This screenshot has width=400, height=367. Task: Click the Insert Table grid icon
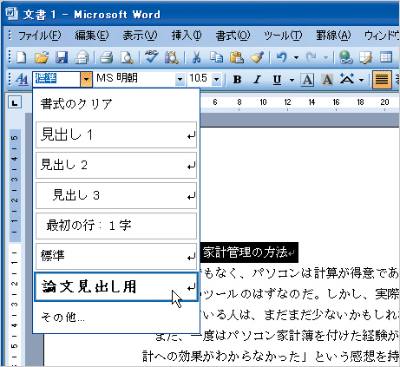pyautogui.click(x=386, y=58)
